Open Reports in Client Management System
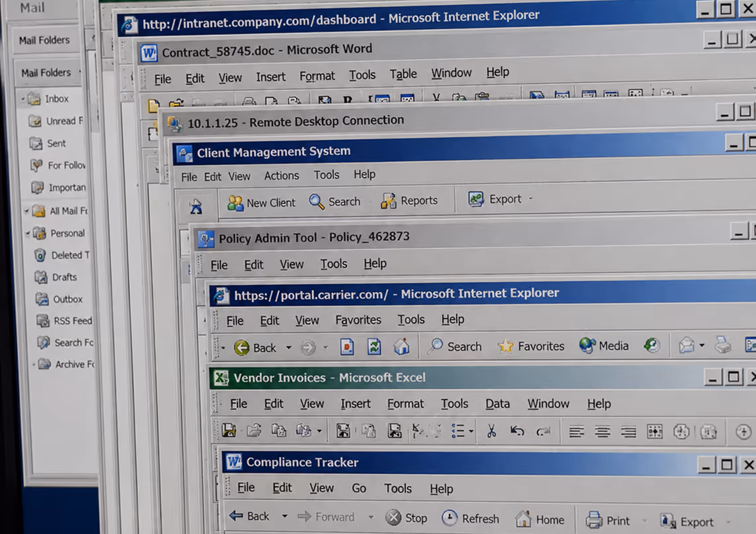756x534 pixels. [410, 200]
